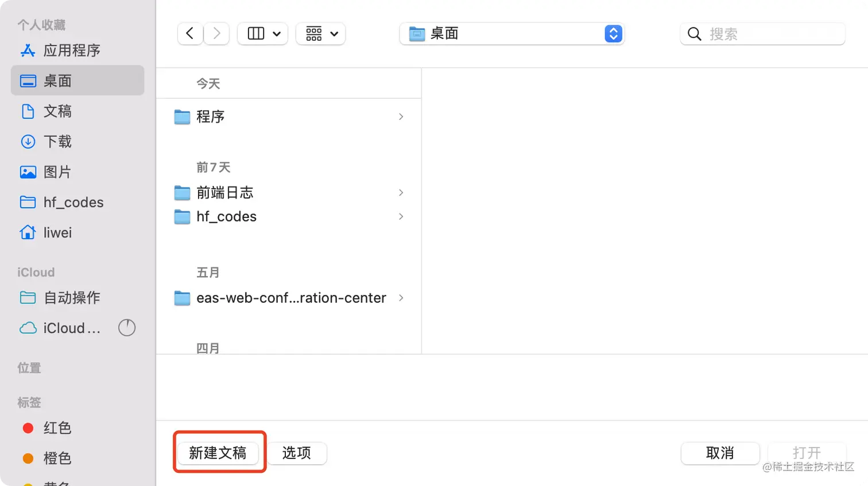Click the 选项 button
The width and height of the screenshot is (868, 486).
[x=297, y=453]
